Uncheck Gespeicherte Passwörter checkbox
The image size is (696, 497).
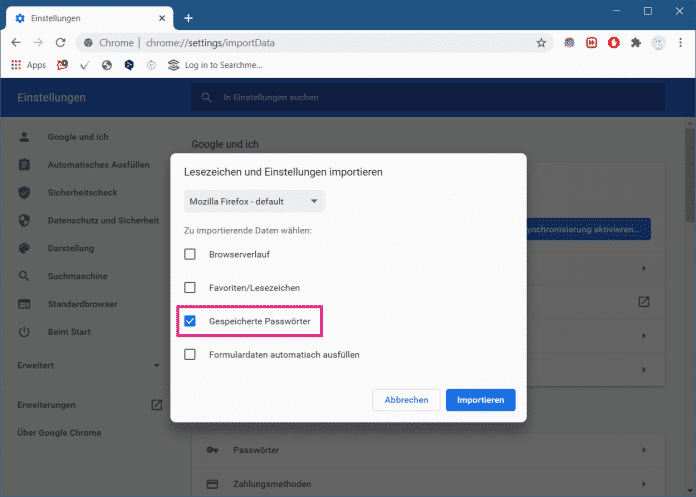coord(190,321)
